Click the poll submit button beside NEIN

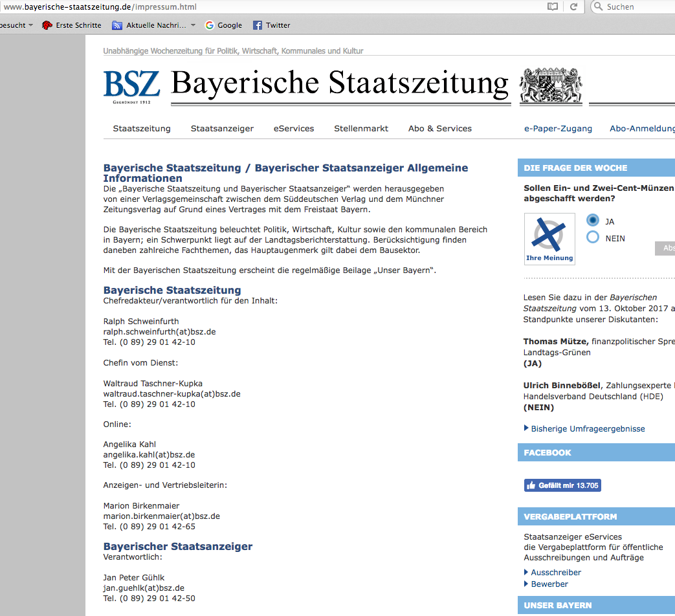pos(665,248)
